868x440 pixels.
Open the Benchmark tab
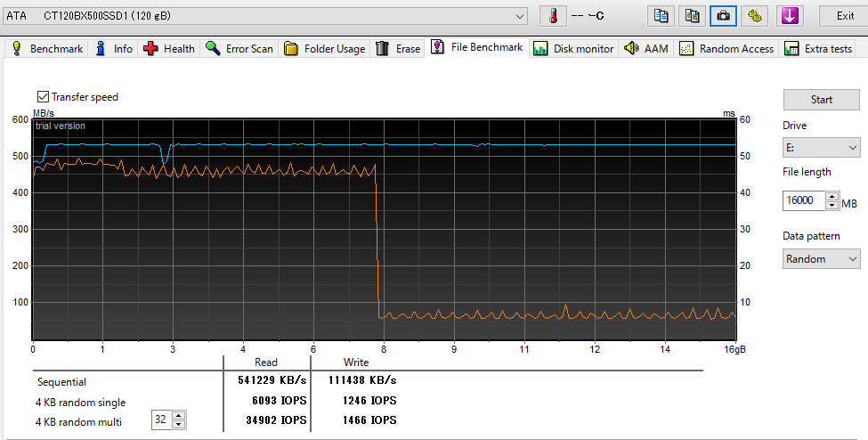(x=47, y=49)
